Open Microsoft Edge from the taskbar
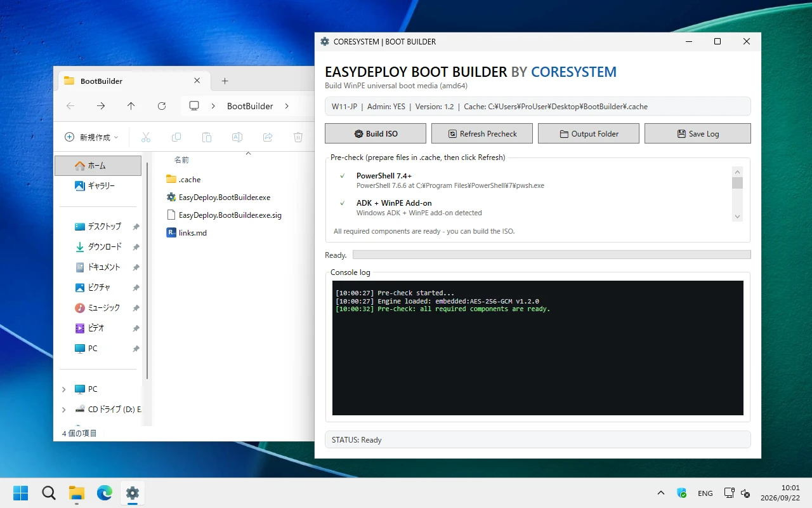Viewport: 812px width, 508px height. (105, 493)
